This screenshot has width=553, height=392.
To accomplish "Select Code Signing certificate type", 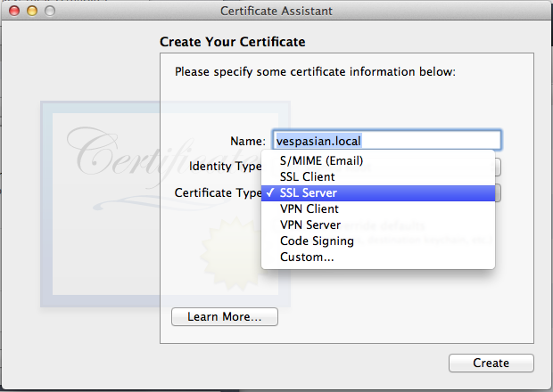I will pos(377,241).
